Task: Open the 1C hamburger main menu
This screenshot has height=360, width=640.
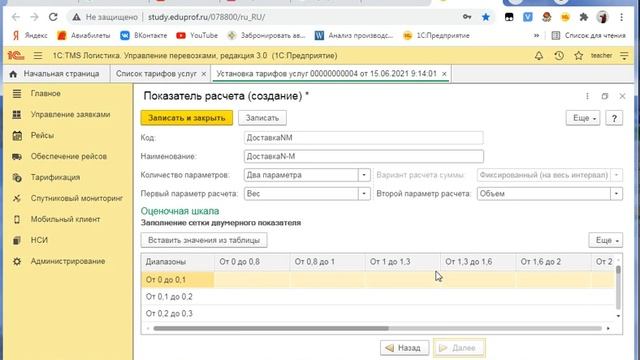Action: pyautogui.click(x=38, y=56)
